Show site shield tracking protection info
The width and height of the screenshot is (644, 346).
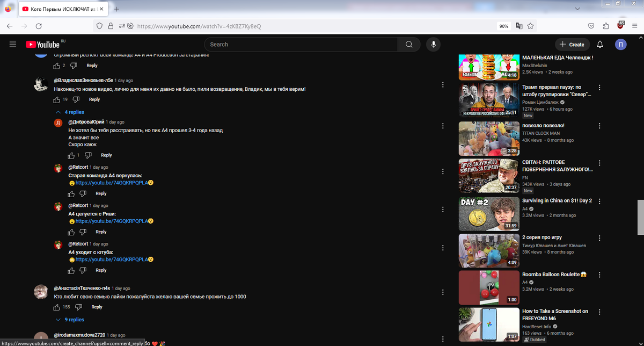[x=99, y=26]
